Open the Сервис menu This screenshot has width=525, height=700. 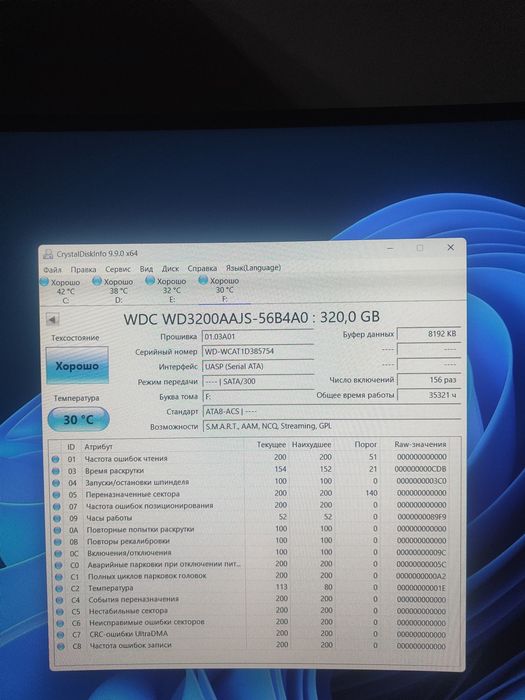[118, 269]
